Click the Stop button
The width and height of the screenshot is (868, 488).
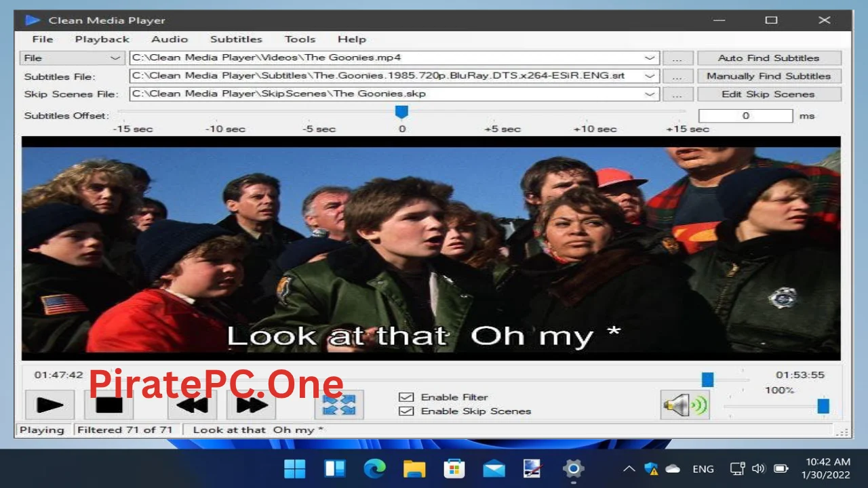click(108, 405)
